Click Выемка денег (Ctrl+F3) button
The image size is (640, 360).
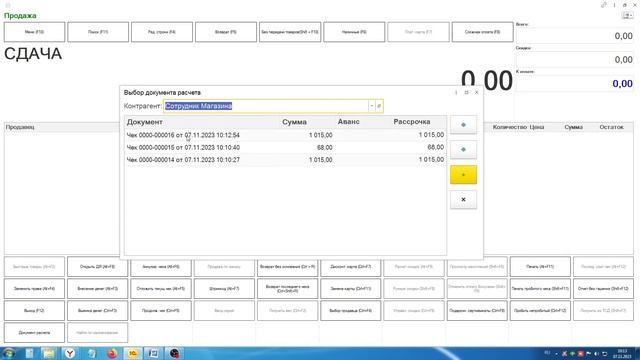coord(98,311)
